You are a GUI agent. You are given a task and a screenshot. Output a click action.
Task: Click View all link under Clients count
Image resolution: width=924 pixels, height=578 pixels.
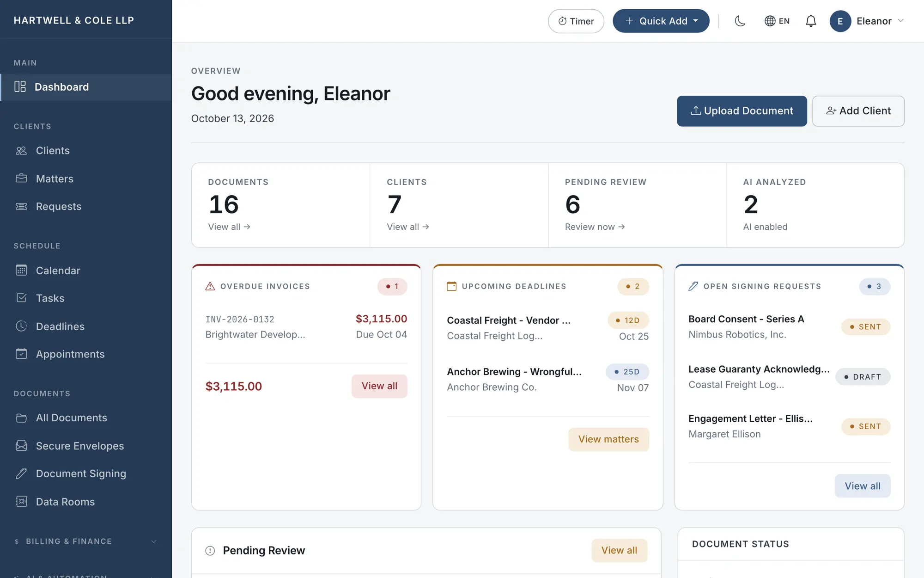408,227
